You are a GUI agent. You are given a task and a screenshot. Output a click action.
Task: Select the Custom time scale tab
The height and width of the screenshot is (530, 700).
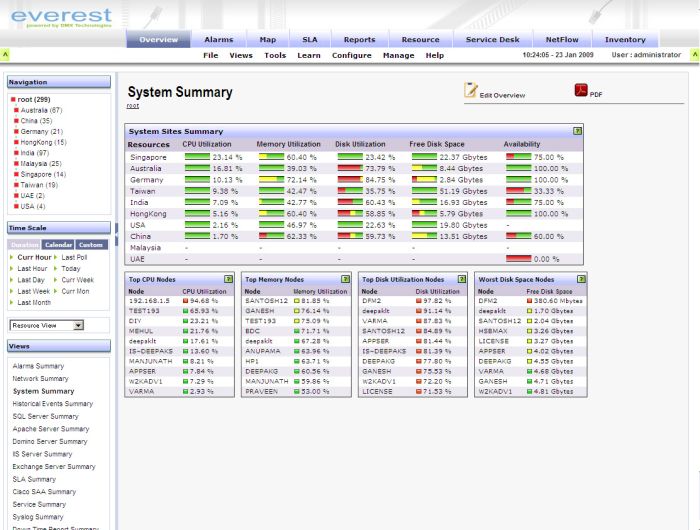[91, 245]
